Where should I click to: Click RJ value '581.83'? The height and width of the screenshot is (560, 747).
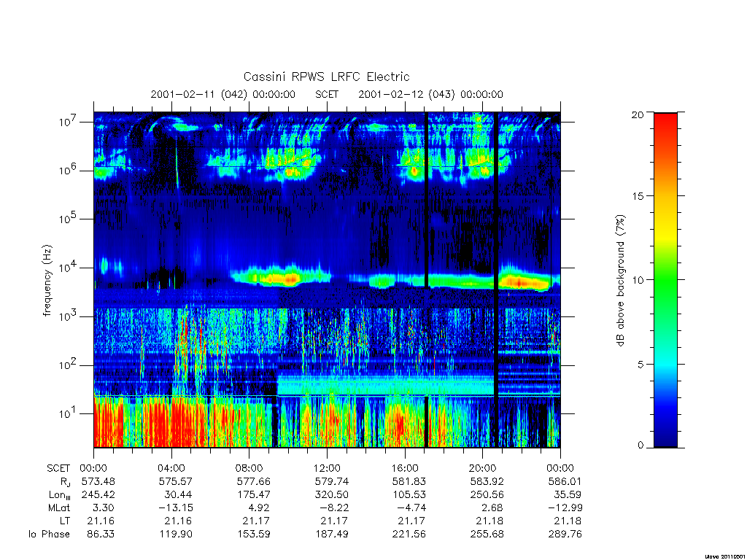pyautogui.click(x=409, y=482)
